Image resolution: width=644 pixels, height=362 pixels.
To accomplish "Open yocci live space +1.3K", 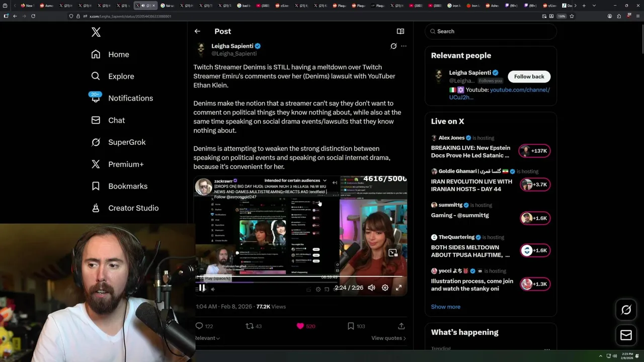I will (535, 284).
